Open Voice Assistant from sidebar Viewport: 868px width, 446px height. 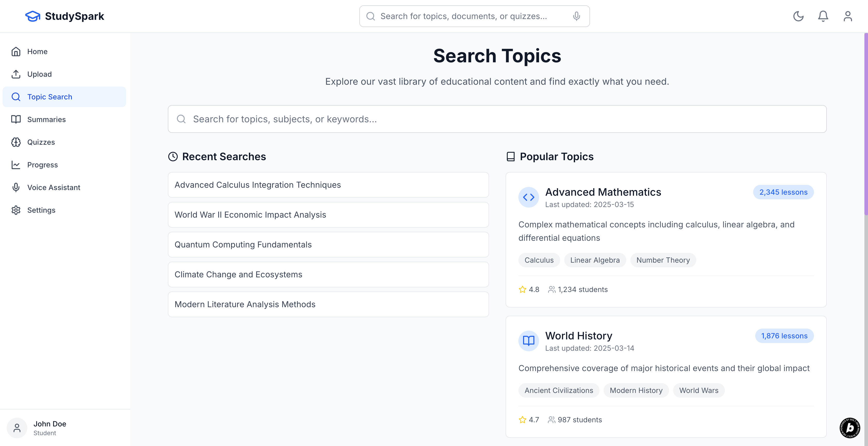point(54,187)
